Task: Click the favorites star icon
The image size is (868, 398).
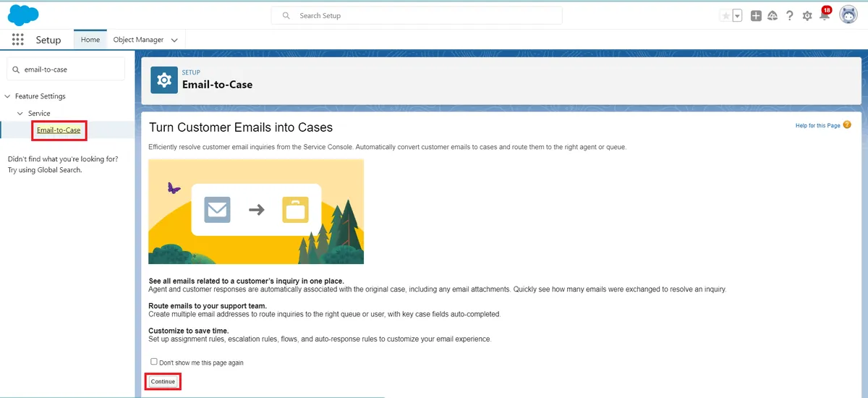Action: tap(726, 16)
